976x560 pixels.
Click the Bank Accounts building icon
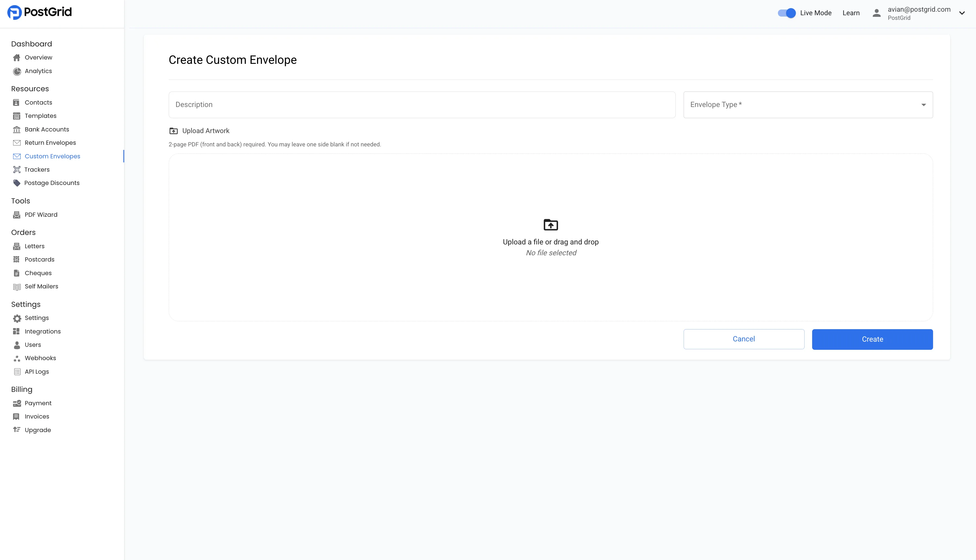pyautogui.click(x=17, y=130)
